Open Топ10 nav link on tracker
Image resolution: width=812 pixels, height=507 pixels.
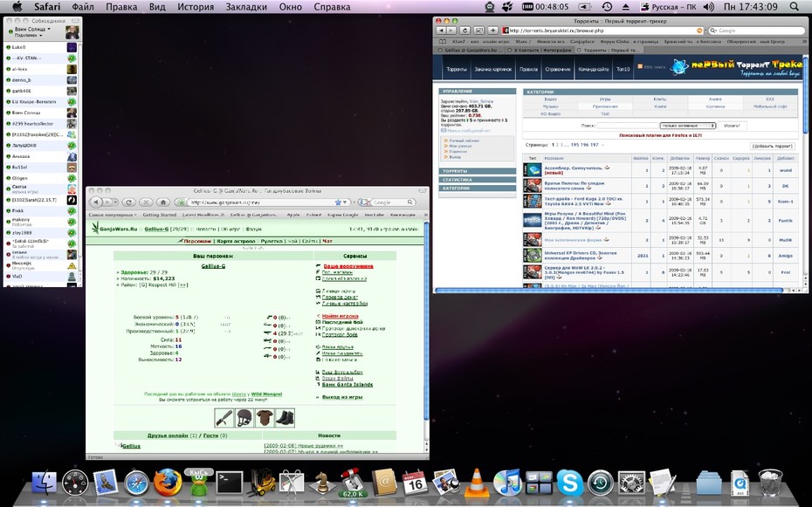(623, 69)
